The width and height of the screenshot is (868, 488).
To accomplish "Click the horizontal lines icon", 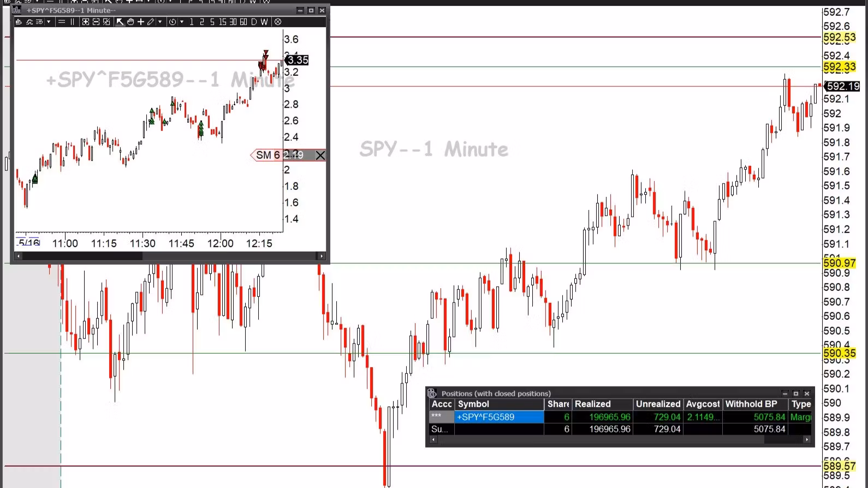I will (x=62, y=22).
